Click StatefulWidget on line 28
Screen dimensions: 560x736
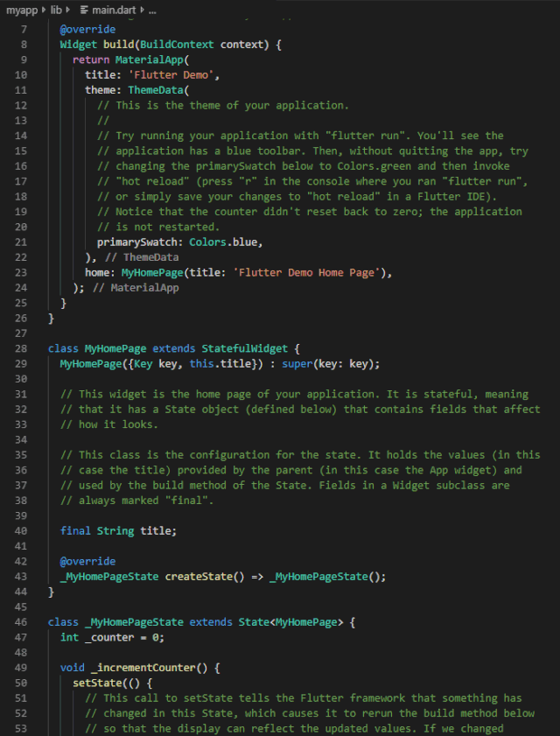[244, 349]
